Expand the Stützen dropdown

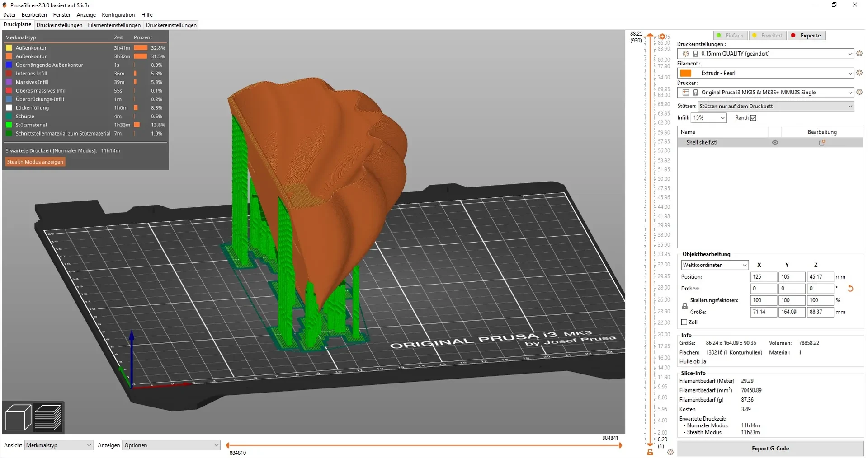point(776,107)
